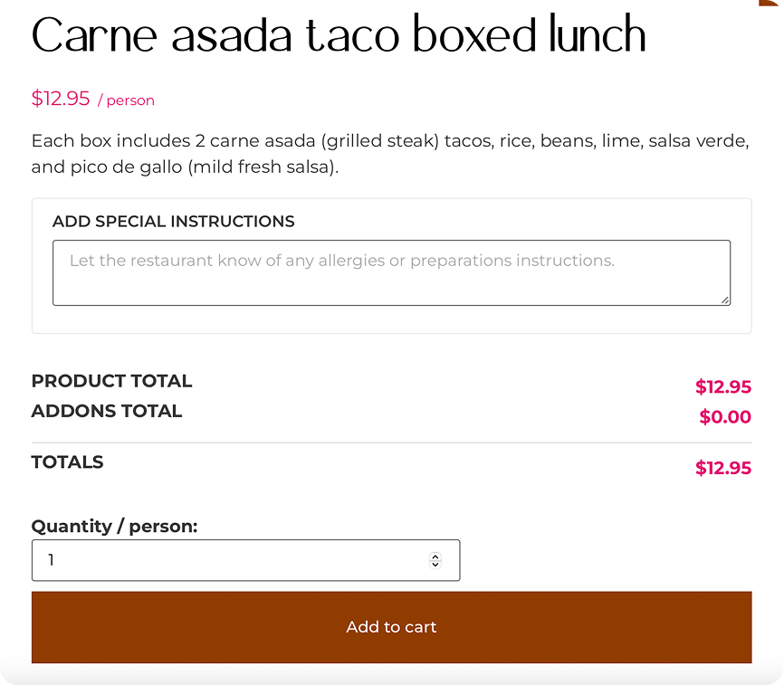Click the textarea resize handle
Screen dimensions: 784x685
pyautogui.click(x=725, y=300)
